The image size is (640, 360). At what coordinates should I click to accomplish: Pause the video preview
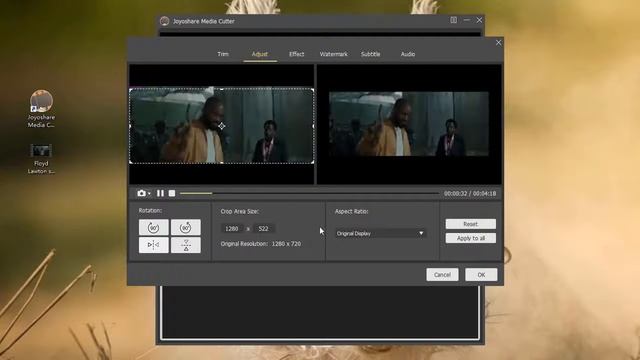click(x=160, y=193)
